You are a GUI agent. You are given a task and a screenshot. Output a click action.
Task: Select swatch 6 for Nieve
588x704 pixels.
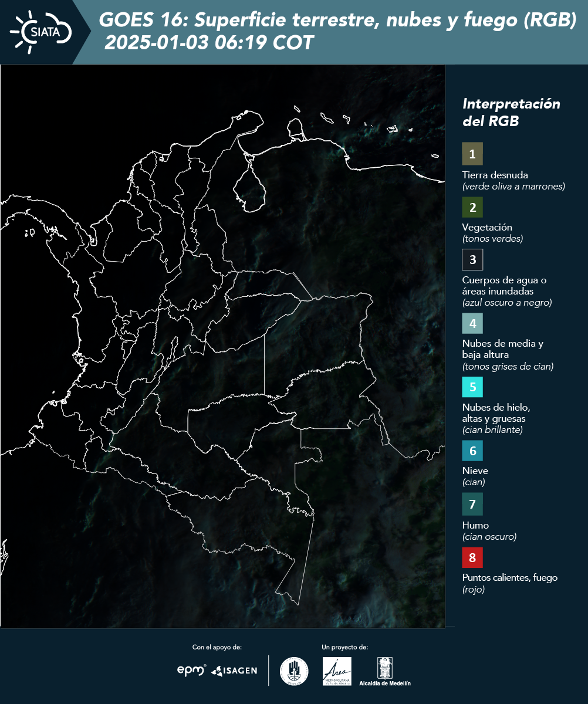click(x=472, y=451)
